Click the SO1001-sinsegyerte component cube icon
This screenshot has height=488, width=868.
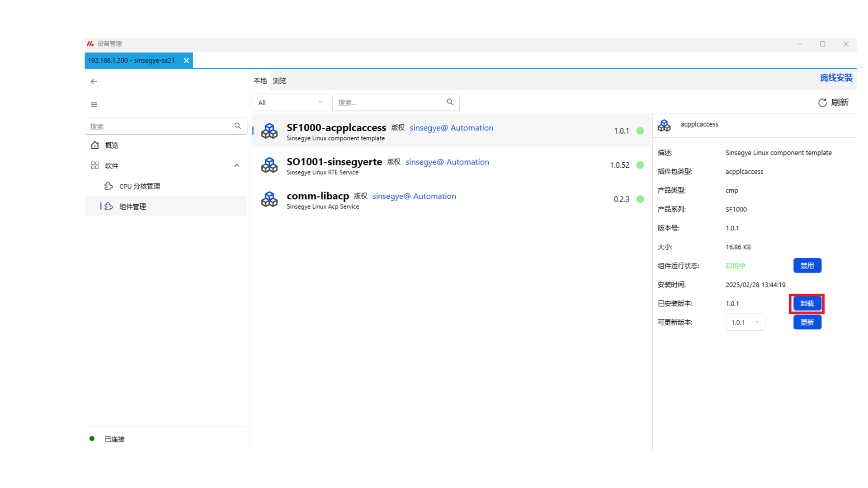[269, 165]
